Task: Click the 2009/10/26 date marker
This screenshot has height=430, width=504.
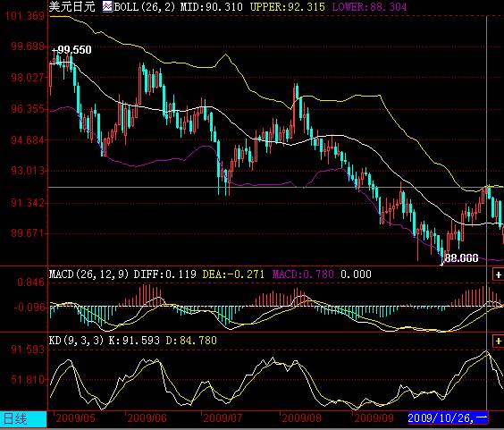Action: click(448, 418)
